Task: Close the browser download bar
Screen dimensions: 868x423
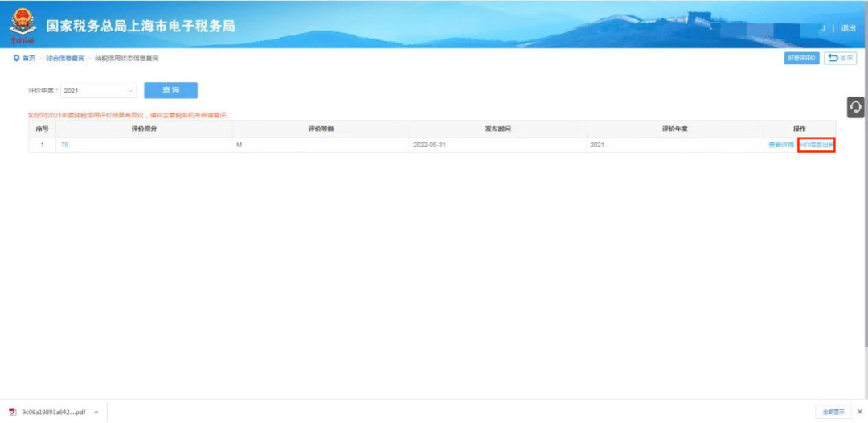Action: coord(860,412)
